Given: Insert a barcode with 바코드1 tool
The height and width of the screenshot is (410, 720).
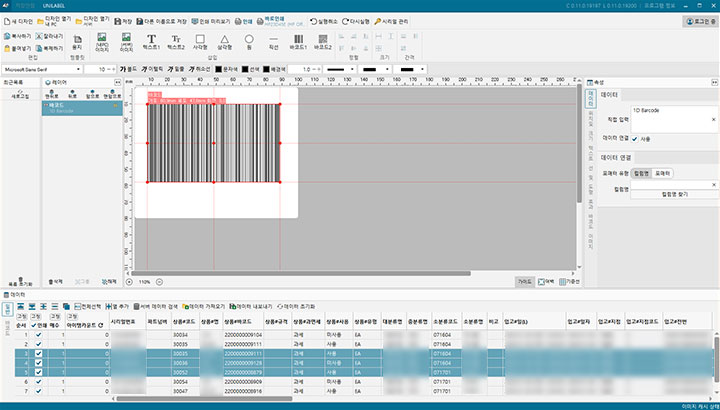Looking at the screenshot, I should [x=297, y=41].
